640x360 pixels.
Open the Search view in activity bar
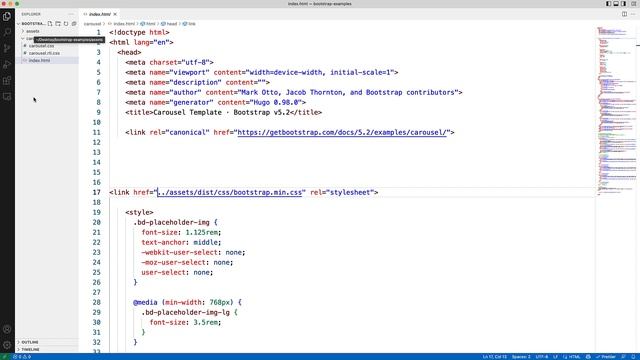(x=7, y=32)
